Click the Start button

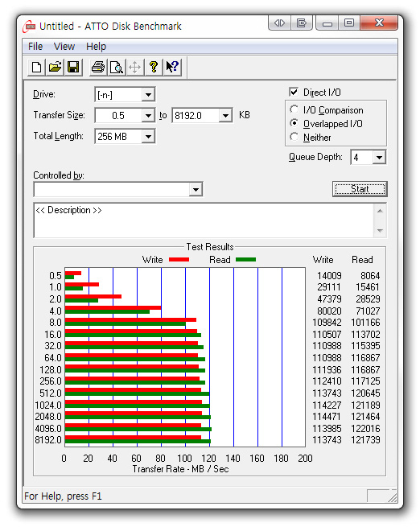[360, 189]
